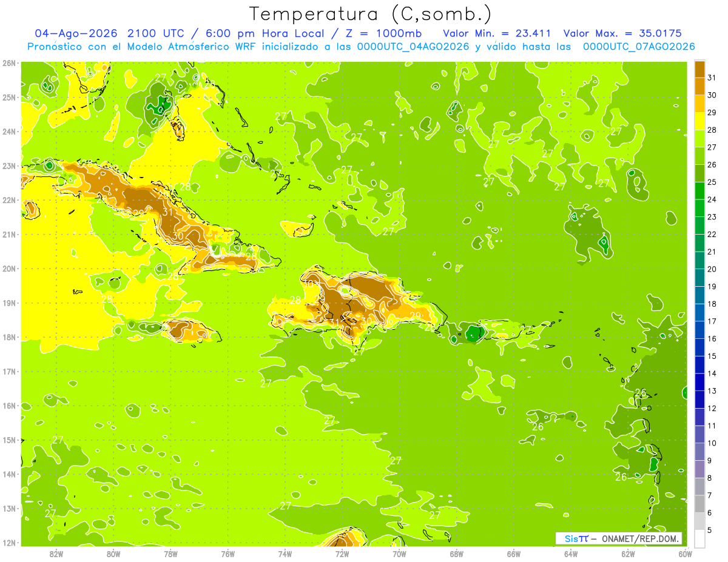Click the "26N" latitude axis label
This screenshot has width=728, height=562.
tap(8, 63)
